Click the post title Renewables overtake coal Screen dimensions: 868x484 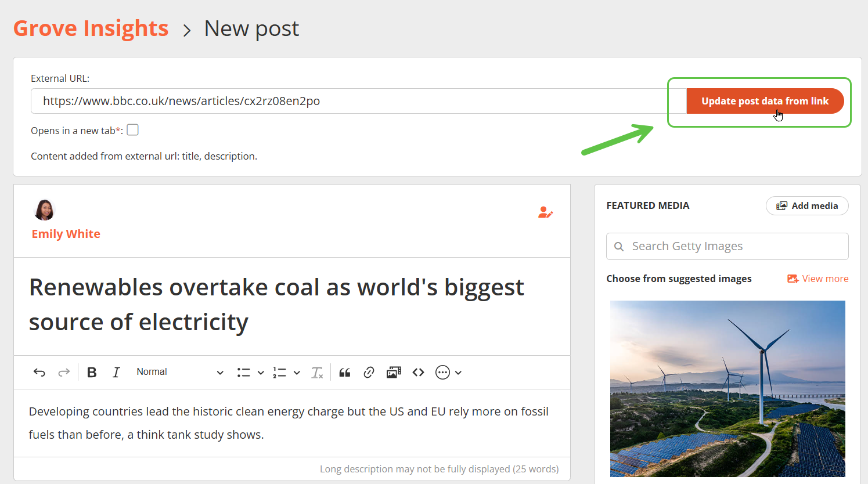pos(276,305)
